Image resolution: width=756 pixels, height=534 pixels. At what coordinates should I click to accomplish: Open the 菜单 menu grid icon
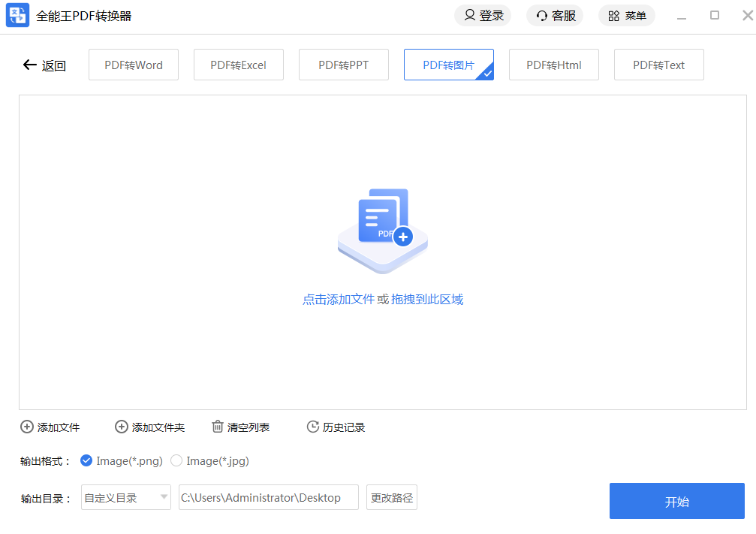(613, 16)
